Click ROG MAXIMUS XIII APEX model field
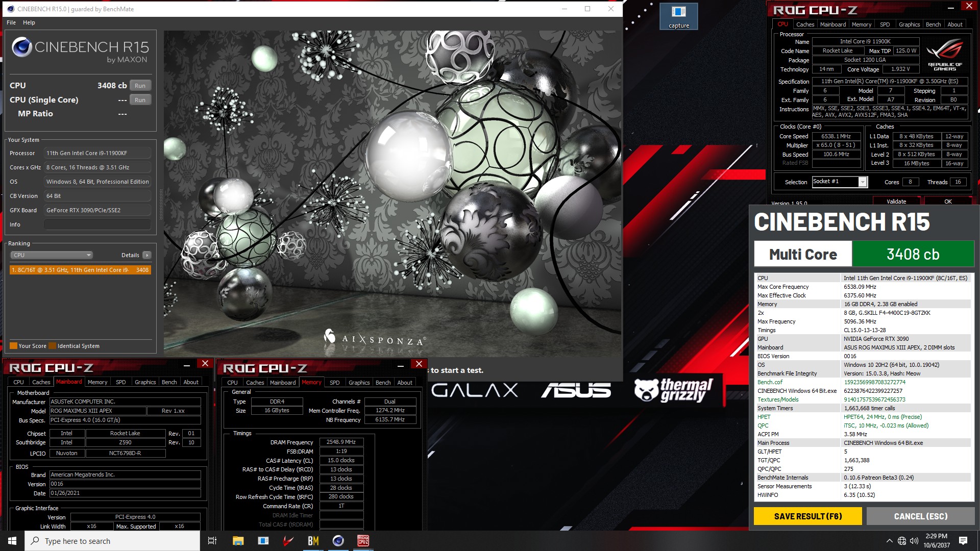 point(97,411)
